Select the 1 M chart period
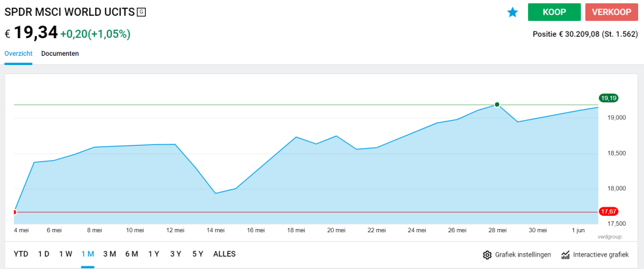 [x=88, y=254]
